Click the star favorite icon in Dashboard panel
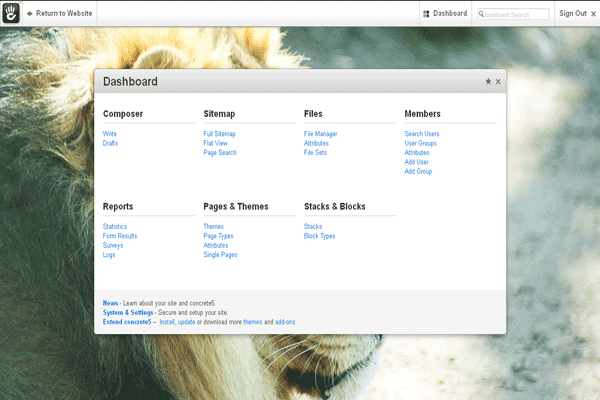The image size is (600, 400). point(488,82)
